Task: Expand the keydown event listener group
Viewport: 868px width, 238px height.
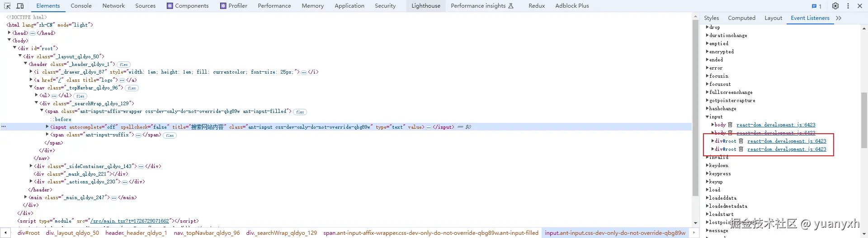Action: tap(708, 166)
